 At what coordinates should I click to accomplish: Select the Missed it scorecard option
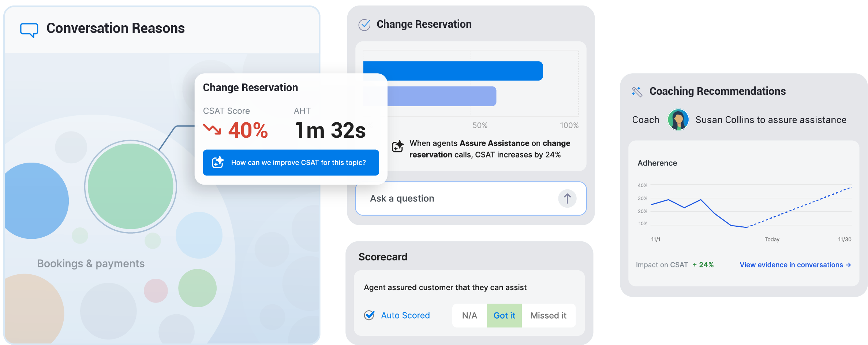(x=548, y=315)
